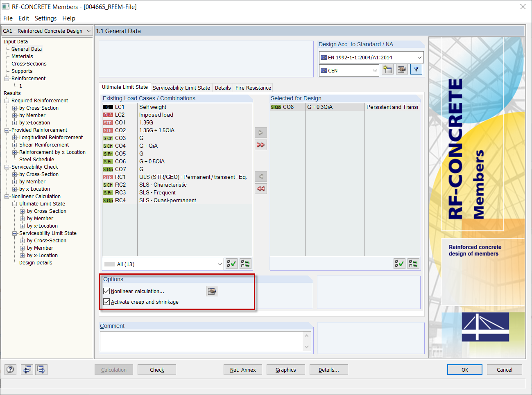The height and width of the screenshot is (395, 532).
Task: Select all existing load cases via checkmark icon
Action: tap(231, 264)
